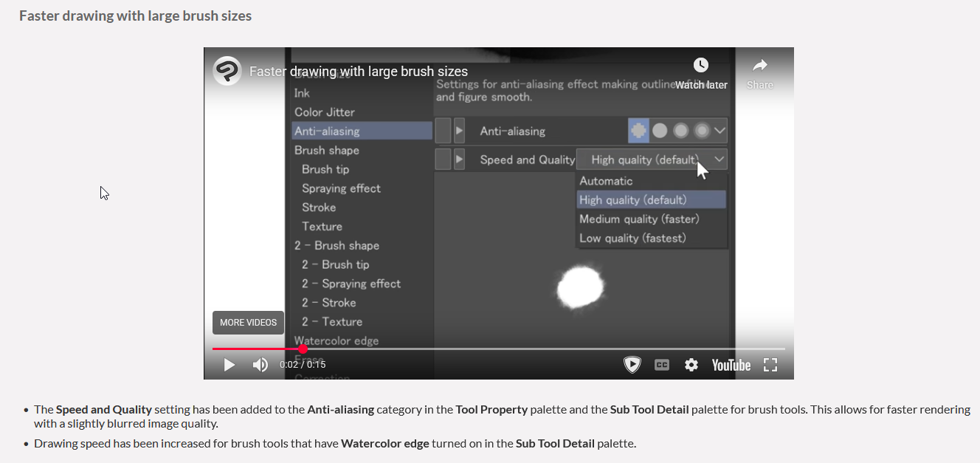This screenshot has width=980, height=463.
Task: Select the no anti-aliasing icon
Action: (638, 131)
